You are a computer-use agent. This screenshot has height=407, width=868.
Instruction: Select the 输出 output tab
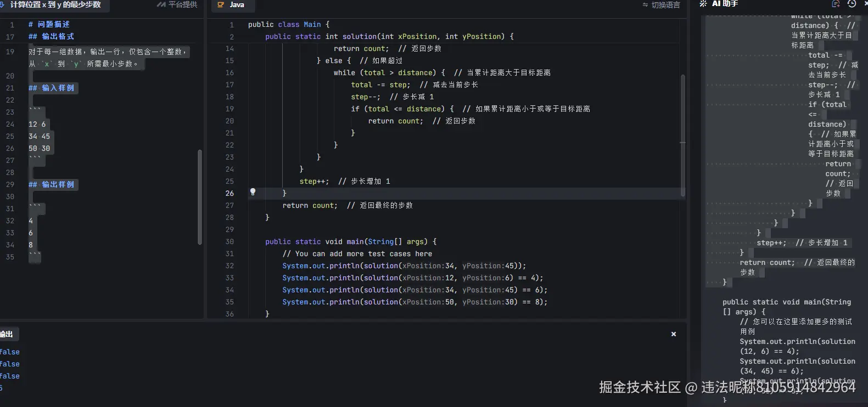[x=7, y=334]
